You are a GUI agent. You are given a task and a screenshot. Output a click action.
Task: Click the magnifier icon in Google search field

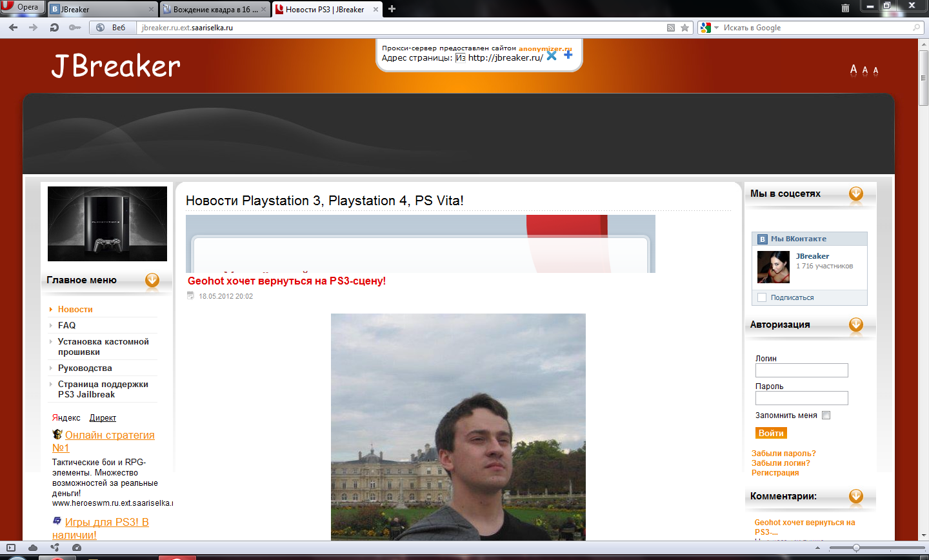[916, 28]
